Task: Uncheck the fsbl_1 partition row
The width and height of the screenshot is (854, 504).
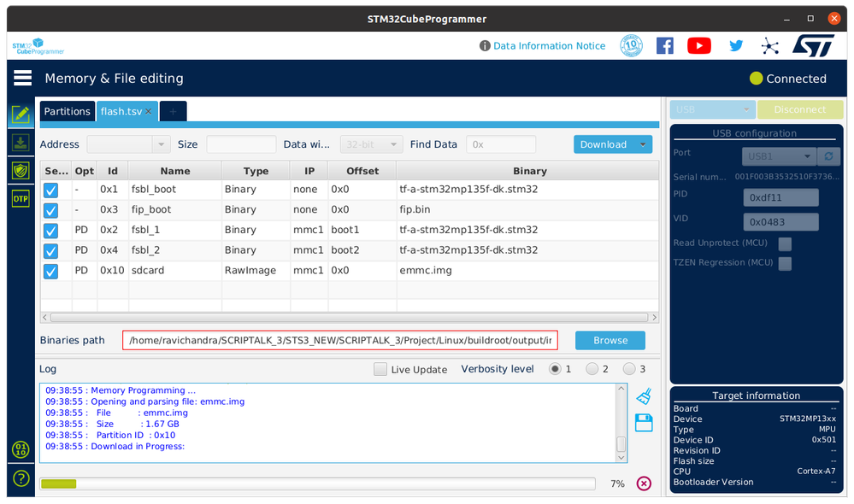Action: pyautogui.click(x=50, y=231)
